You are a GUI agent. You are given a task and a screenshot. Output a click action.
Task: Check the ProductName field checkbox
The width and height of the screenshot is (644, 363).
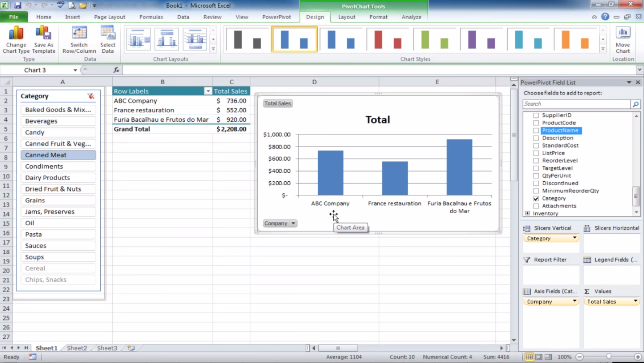(x=536, y=130)
